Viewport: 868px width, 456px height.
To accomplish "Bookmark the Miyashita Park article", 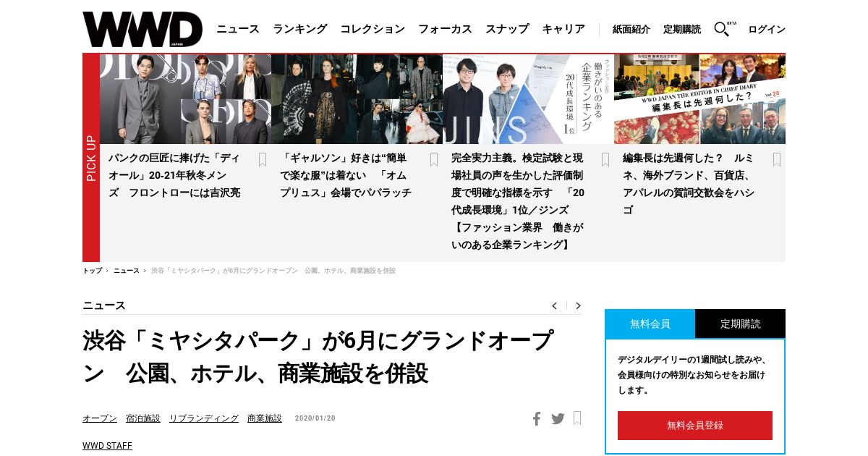I will click(577, 418).
